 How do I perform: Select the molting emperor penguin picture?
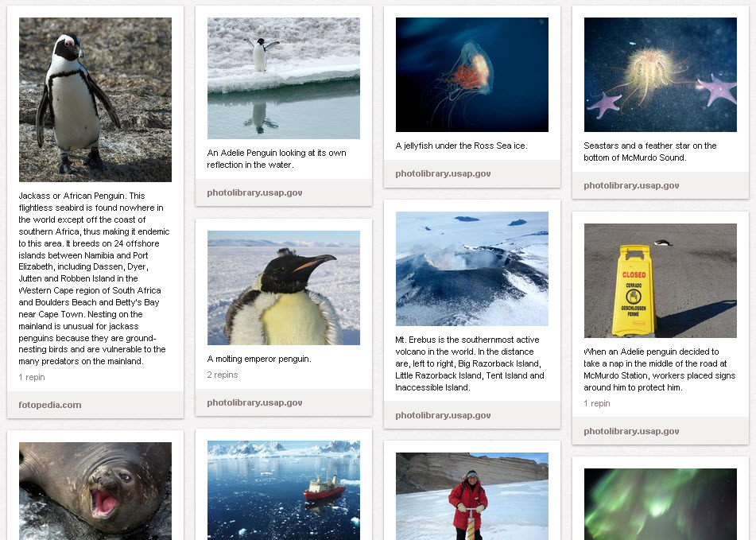coord(284,288)
